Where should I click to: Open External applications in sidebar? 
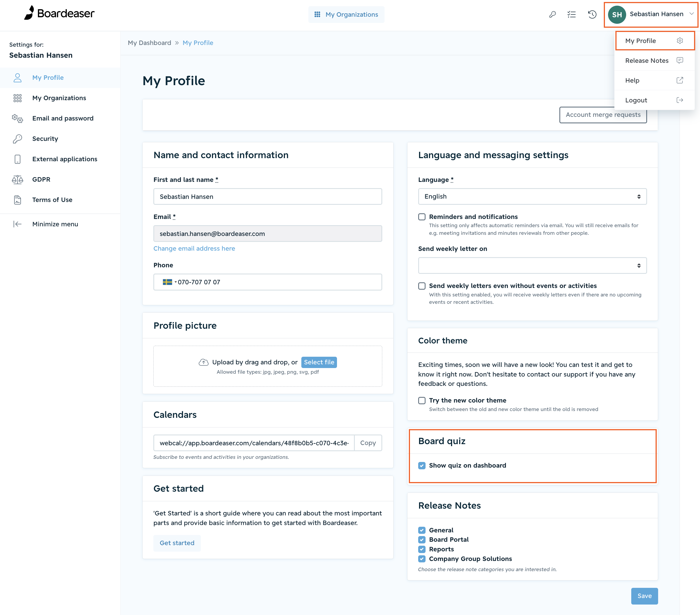(60, 159)
